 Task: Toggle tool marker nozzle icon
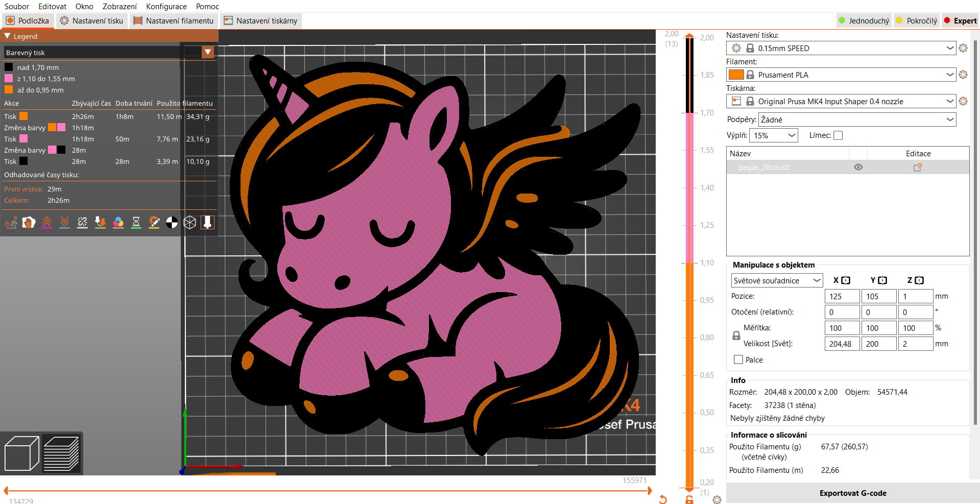pos(207,223)
